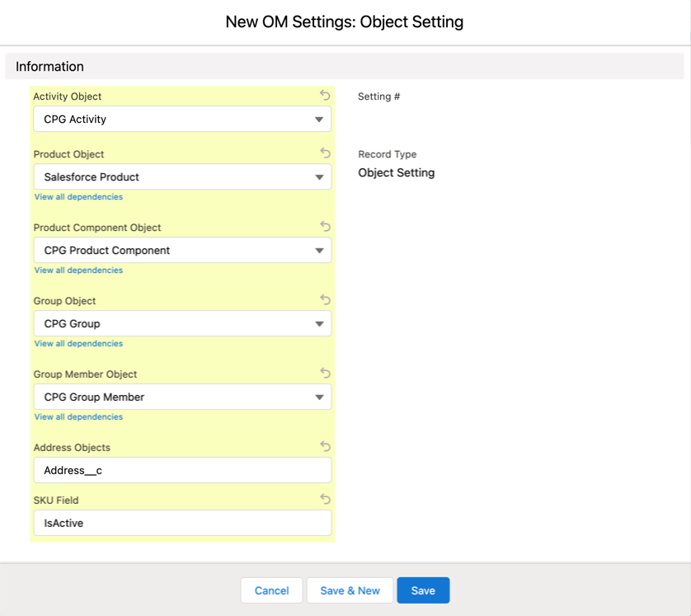Click into the Address Objects text field
The height and width of the screenshot is (616, 691).
(182, 471)
